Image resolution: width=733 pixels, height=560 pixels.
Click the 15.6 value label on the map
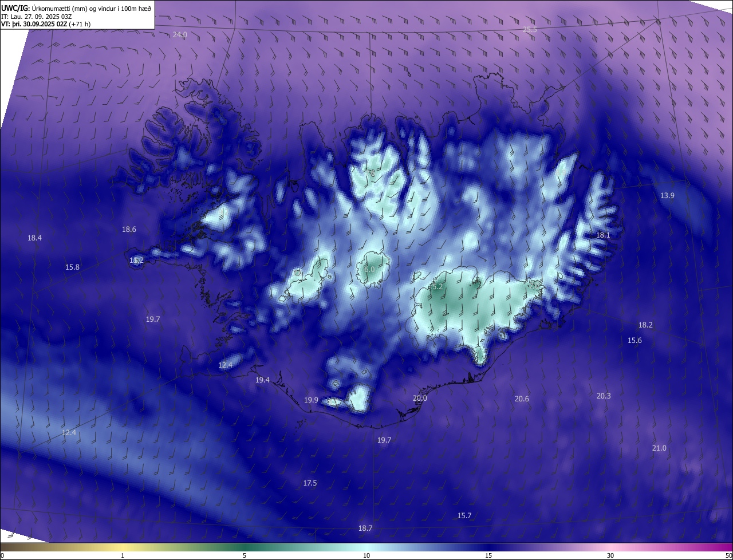[x=635, y=341]
